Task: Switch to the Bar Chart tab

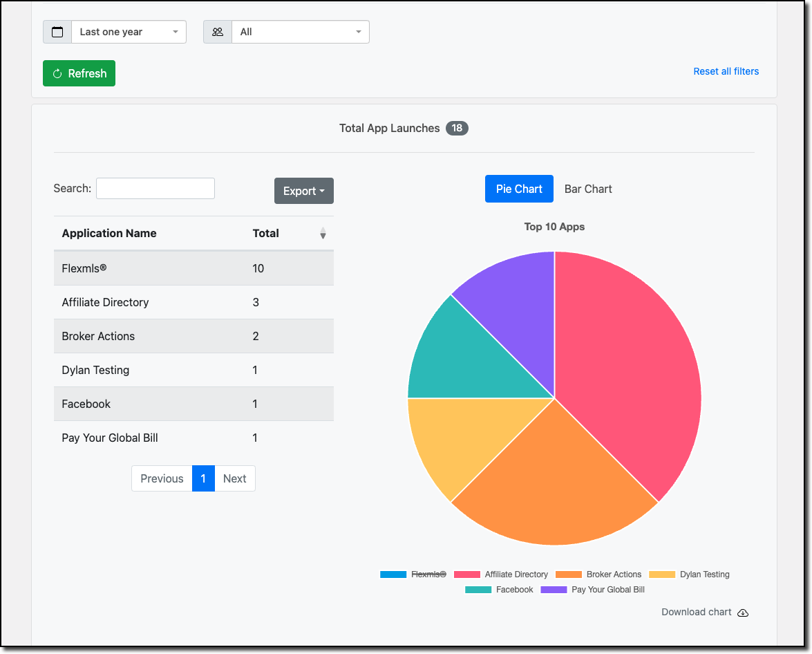Action: coord(588,189)
